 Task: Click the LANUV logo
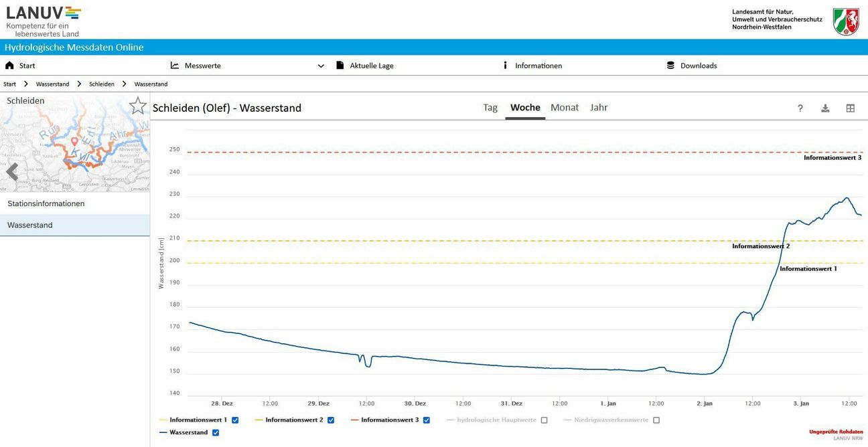coord(44,20)
